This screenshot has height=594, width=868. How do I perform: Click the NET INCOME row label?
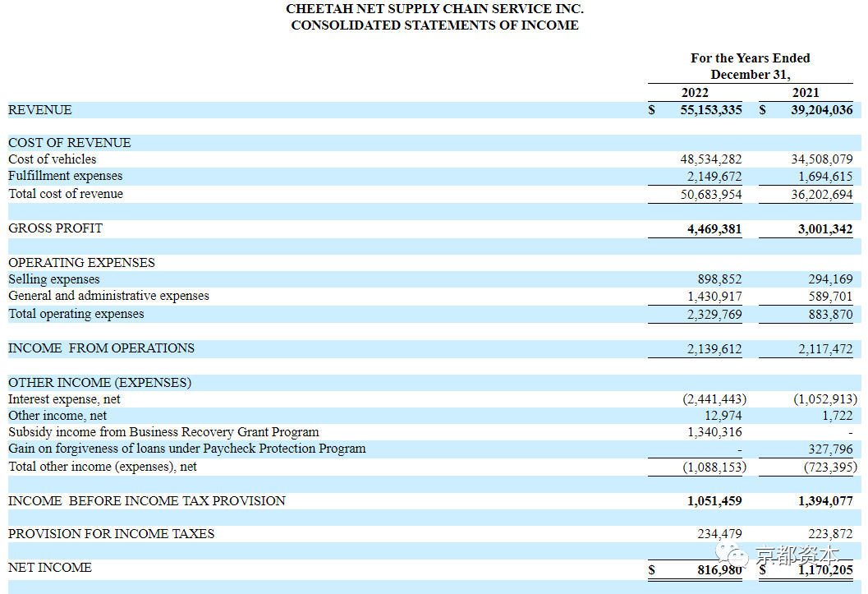click(50, 568)
